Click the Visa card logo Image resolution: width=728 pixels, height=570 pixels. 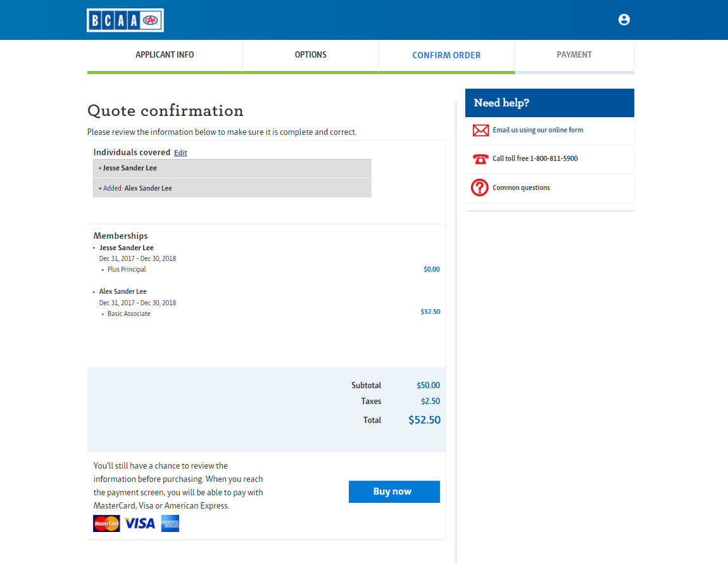point(140,523)
